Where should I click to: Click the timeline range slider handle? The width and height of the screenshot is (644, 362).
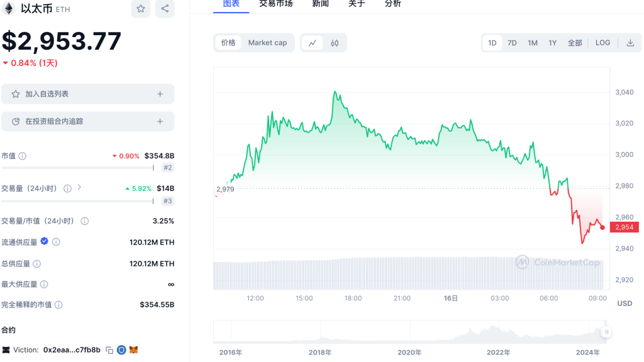[x=607, y=331]
